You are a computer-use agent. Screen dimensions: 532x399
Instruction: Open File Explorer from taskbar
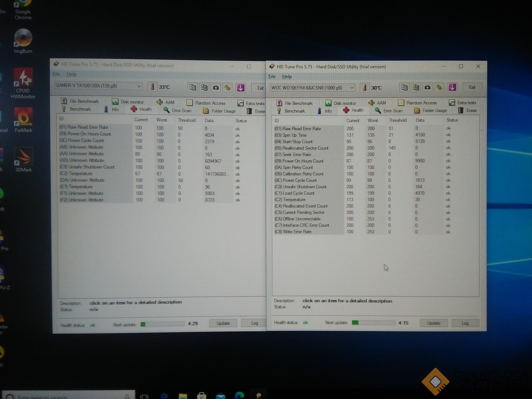[x=183, y=396]
